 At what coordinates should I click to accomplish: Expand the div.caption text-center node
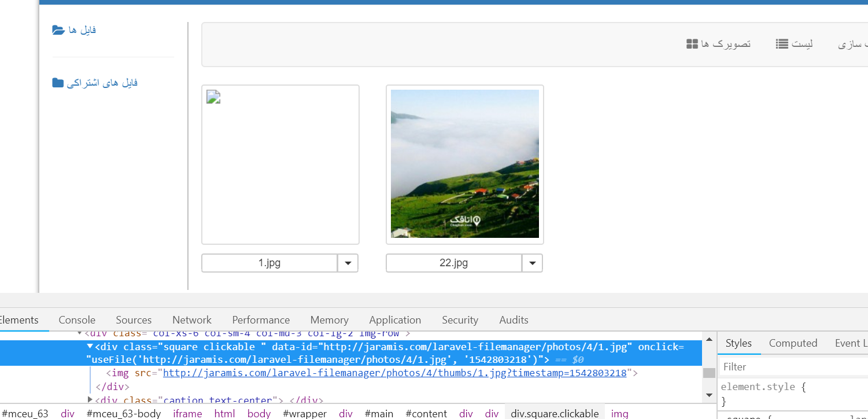(91, 399)
